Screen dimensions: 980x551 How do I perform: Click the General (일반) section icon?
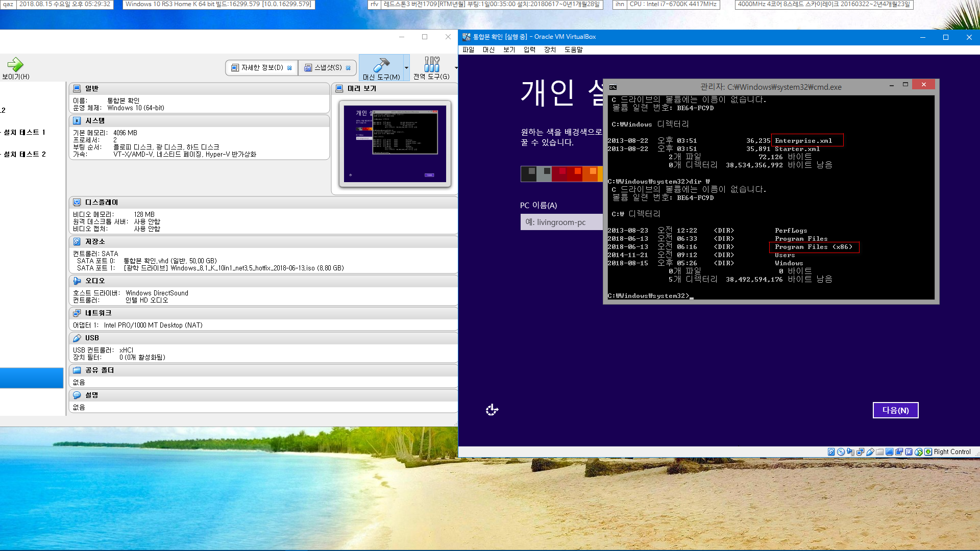[77, 88]
